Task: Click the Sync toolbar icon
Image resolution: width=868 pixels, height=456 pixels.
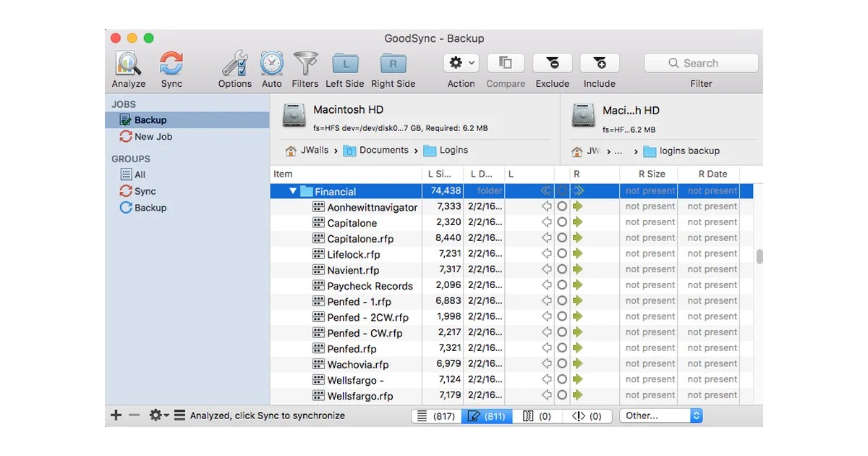Action: (171, 64)
